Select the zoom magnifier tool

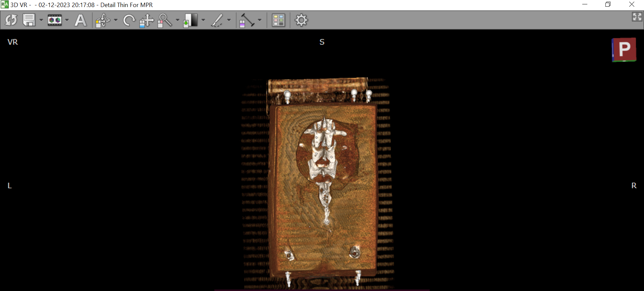click(x=165, y=20)
